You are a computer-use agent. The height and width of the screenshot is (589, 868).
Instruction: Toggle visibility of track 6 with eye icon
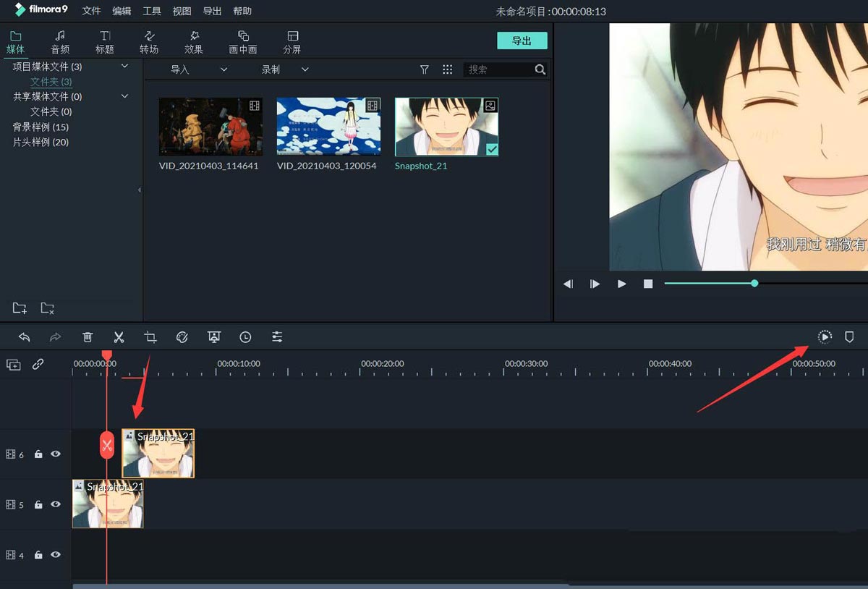pos(56,454)
